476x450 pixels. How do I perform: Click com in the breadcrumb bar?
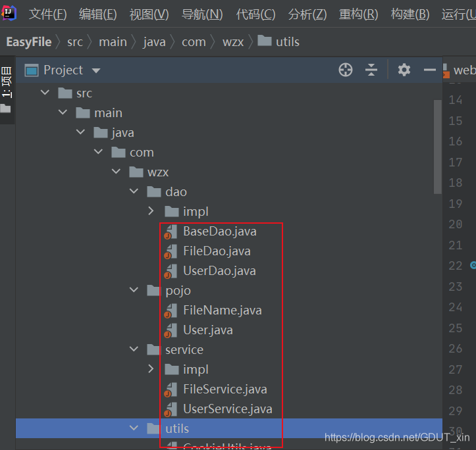point(194,42)
